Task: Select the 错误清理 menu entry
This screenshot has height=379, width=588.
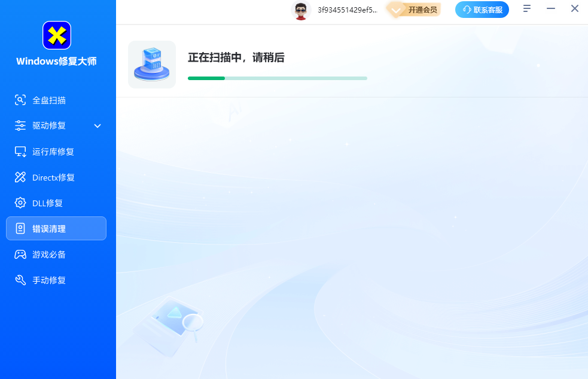Action: pos(56,228)
